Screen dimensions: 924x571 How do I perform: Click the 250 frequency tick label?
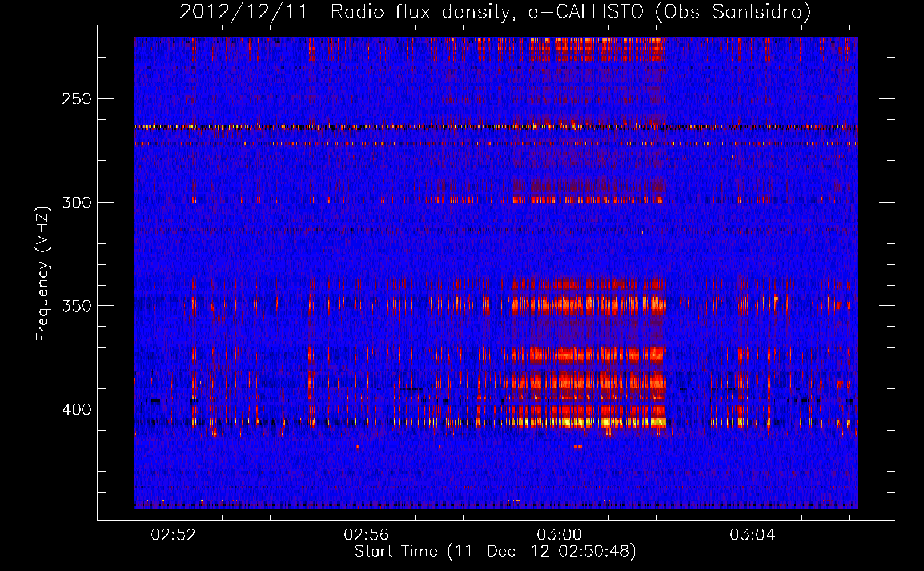point(76,99)
